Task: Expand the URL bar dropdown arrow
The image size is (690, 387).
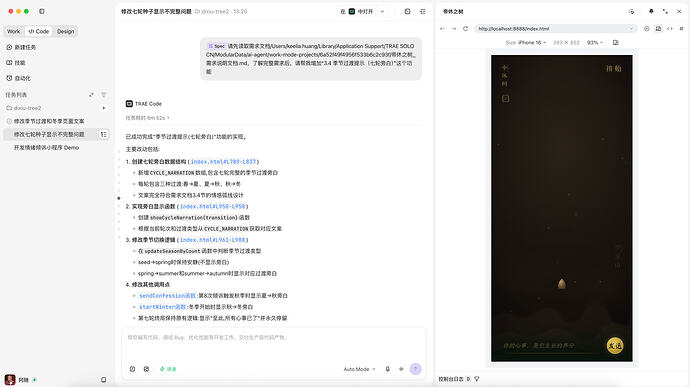Action: 631,29
